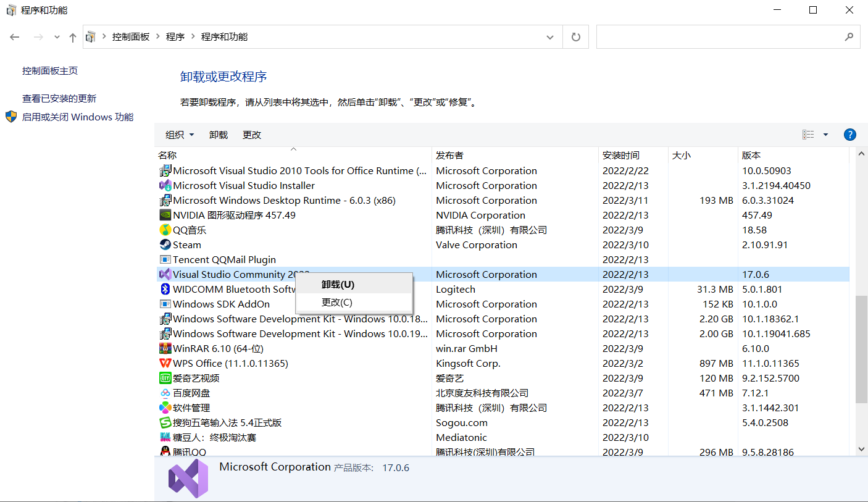Click the scrollbar down arrow
Image resolution: width=868 pixels, height=502 pixels.
pyautogui.click(x=862, y=450)
